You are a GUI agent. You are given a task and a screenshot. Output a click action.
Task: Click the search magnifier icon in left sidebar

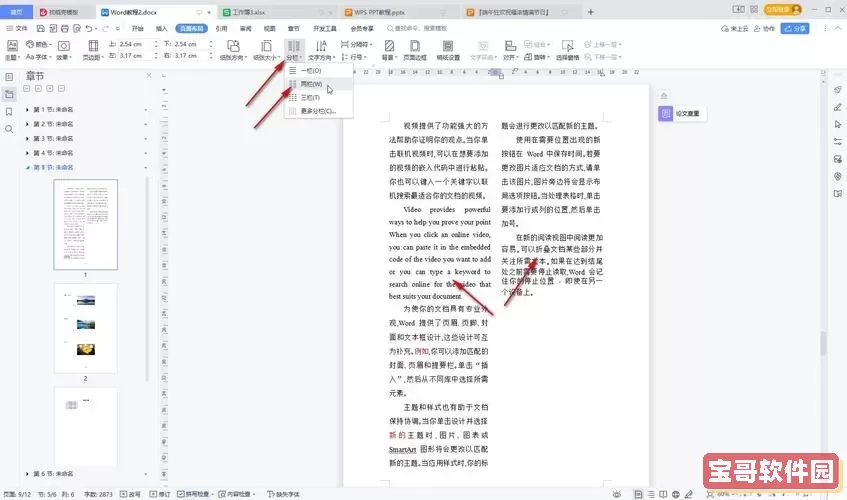9,129
